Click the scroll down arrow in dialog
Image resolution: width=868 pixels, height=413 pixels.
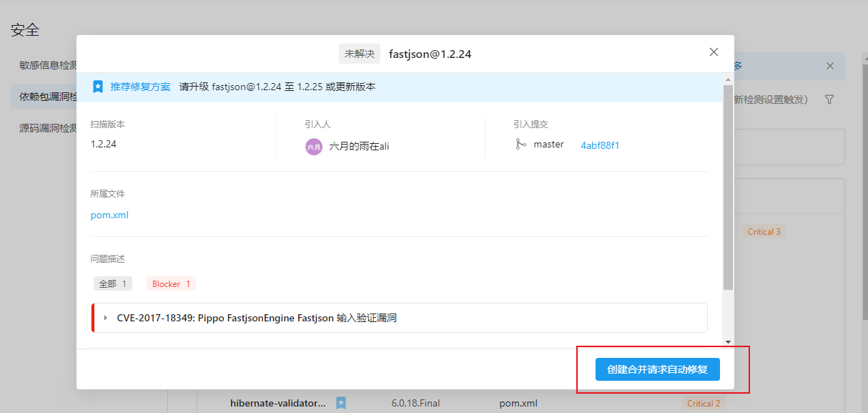[x=728, y=341]
